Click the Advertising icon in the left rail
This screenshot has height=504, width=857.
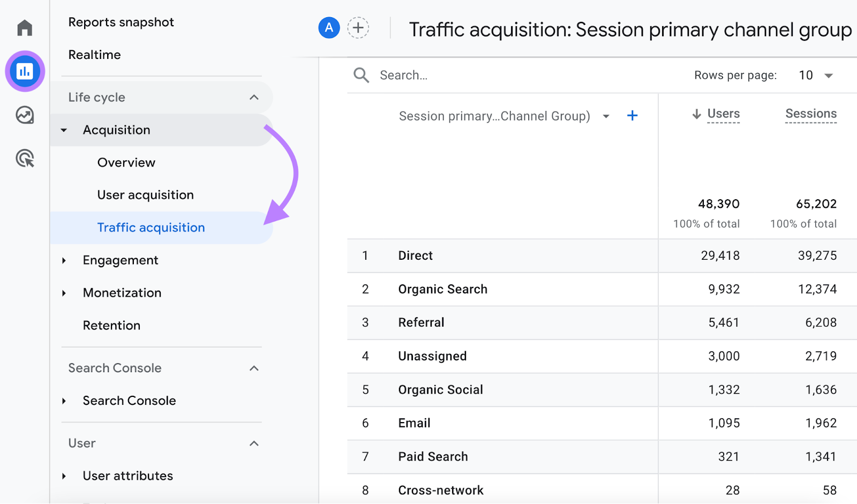[25, 159]
